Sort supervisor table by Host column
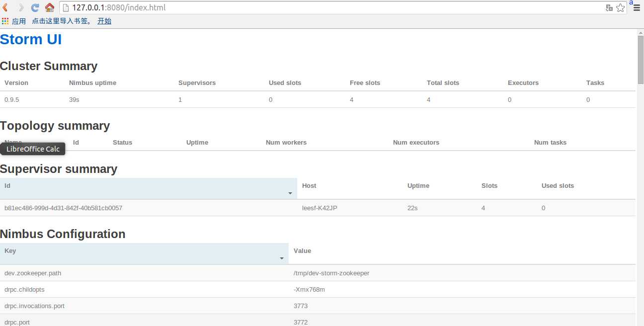The width and height of the screenshot is (644, 326). [309, 186]
